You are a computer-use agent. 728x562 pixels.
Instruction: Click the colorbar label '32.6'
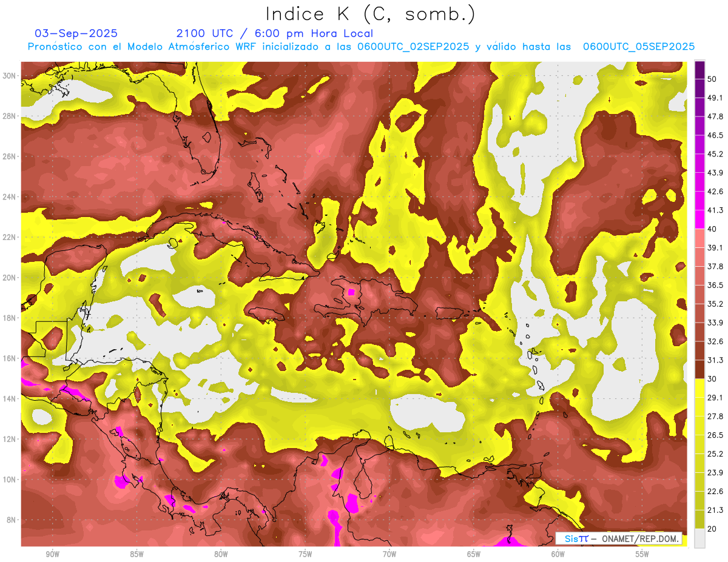715,341
